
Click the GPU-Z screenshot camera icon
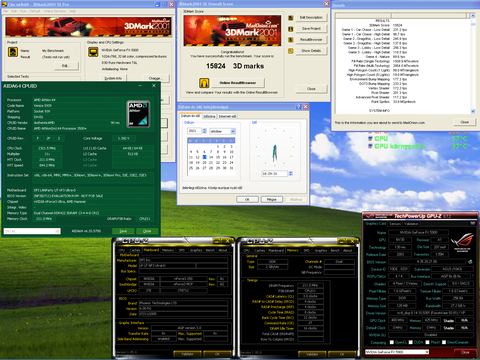point(473,223)
